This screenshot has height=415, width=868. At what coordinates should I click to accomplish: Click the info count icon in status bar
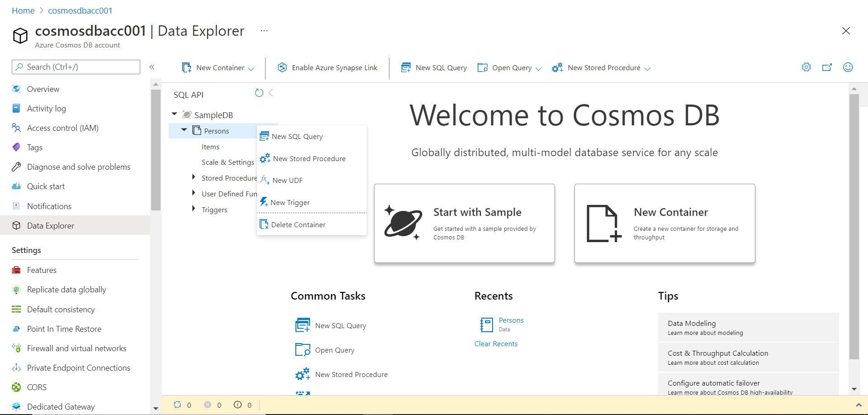click(x=237, y=405)
